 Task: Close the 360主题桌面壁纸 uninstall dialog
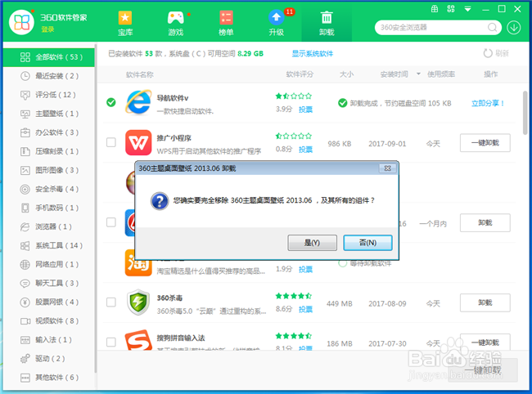pyautogui.click(x=387, y=168)
